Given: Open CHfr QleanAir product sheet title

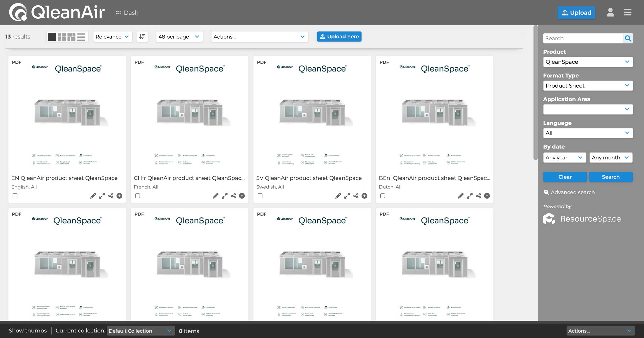Looking at the screenshot, I should [x=189, y=178].
